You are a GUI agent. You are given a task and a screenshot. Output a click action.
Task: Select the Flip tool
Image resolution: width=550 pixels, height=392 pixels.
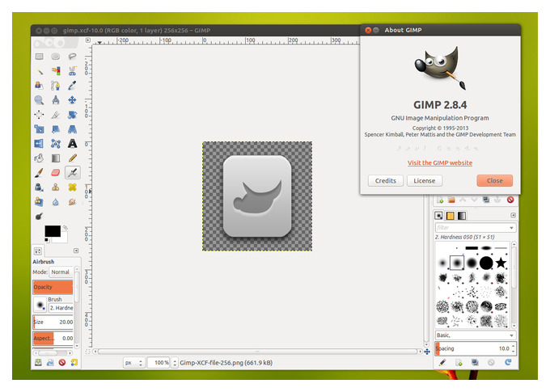[x=40, y=143]
